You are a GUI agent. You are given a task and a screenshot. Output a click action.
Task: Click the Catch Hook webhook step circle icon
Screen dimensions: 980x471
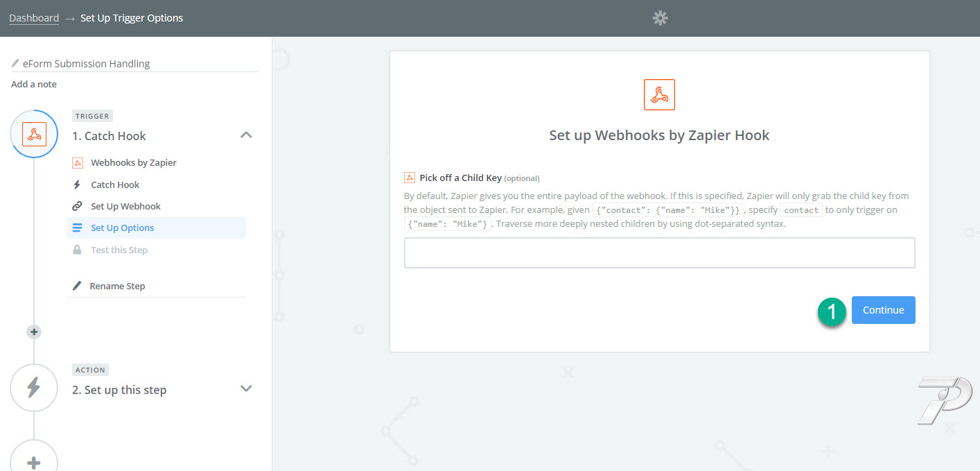click(x=35, y=134)
